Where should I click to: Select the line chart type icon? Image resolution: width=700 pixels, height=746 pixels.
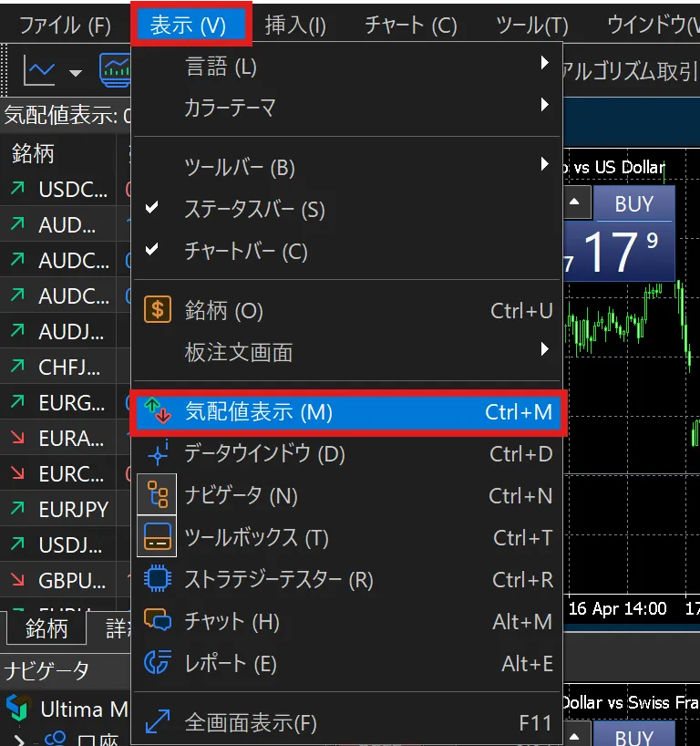click(x=39, y=71)
